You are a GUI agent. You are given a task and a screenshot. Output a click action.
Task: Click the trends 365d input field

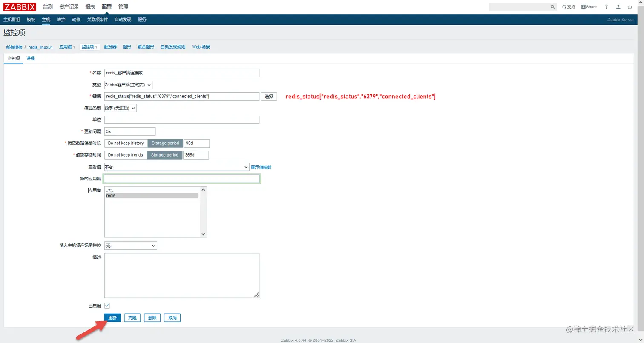click(x=196, y=155)
